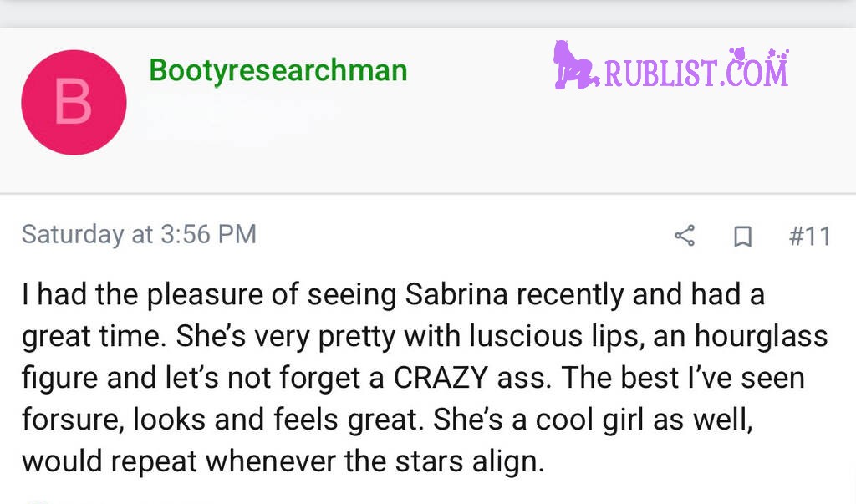Open the post number #11 link
This screenshot has height=504, width=856.
coord(809,237)
